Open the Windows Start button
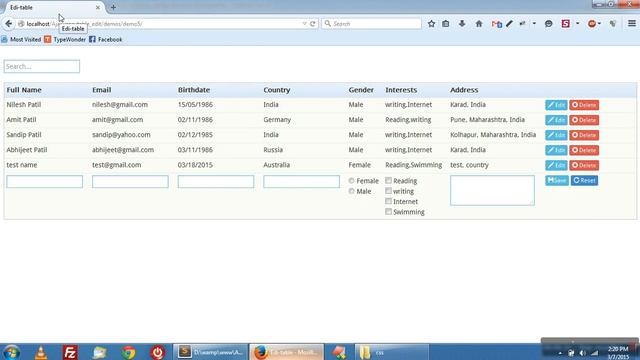Viewport: 640px width, 360px height. pyautogui.click(x=11, y=352)
